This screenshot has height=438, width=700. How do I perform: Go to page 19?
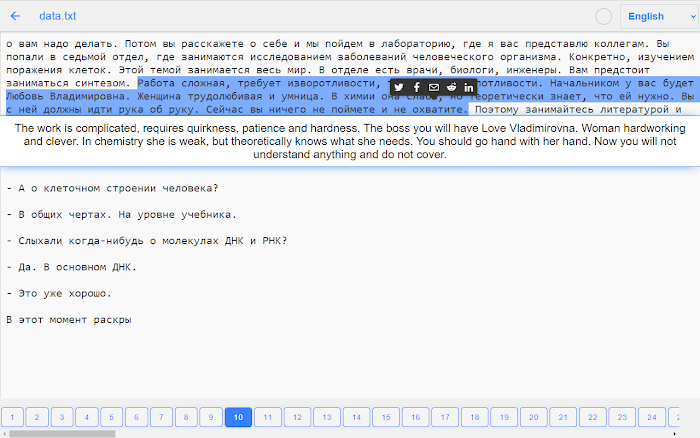click(504, 417)
